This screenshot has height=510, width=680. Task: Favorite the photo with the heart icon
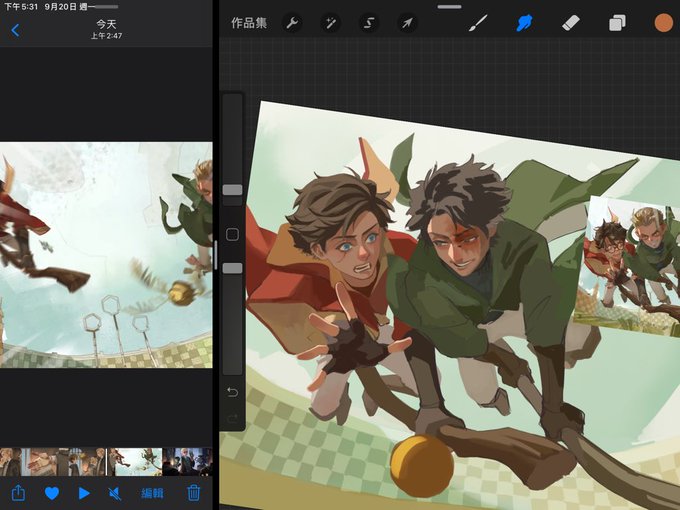tap(52, 493)
